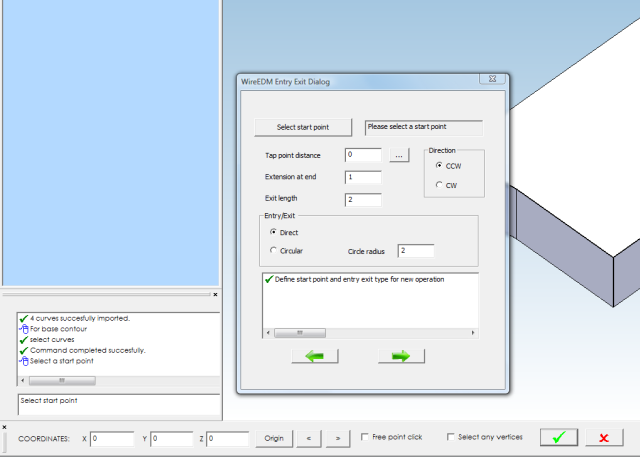
Task: Choose the Direct entry/exit option
Action: coord(274,232)
